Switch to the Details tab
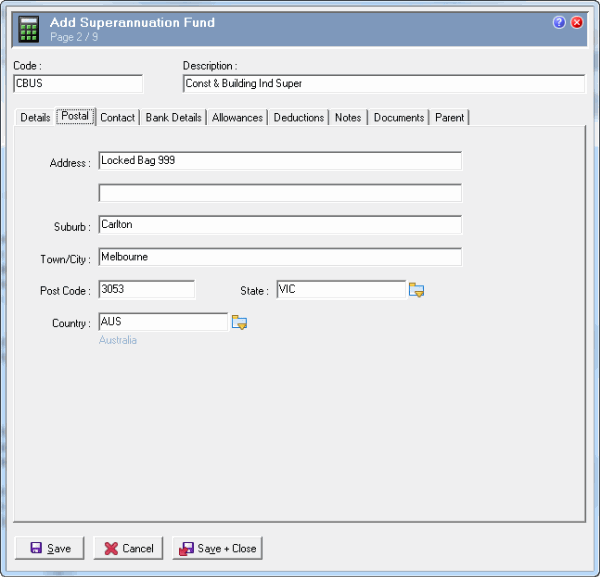Image resolution: width=600 pixels, height=577 pixels. [35, 118]
